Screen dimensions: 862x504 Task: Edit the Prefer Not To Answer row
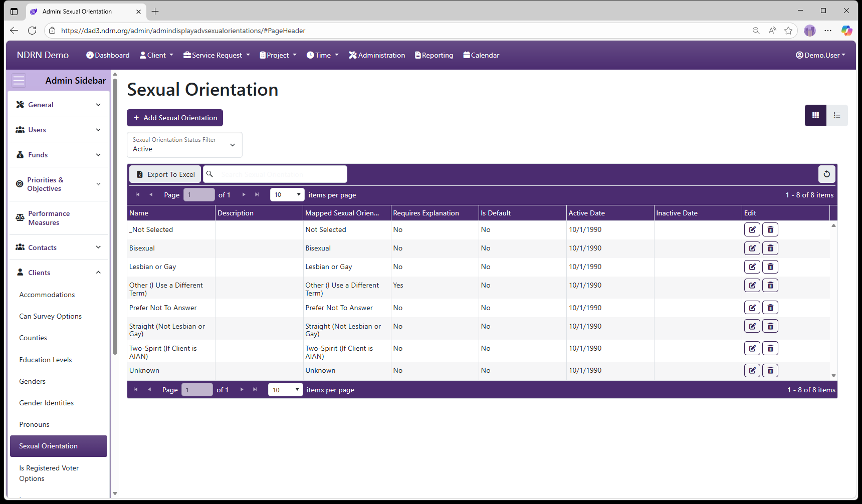[x=752, y=308]
